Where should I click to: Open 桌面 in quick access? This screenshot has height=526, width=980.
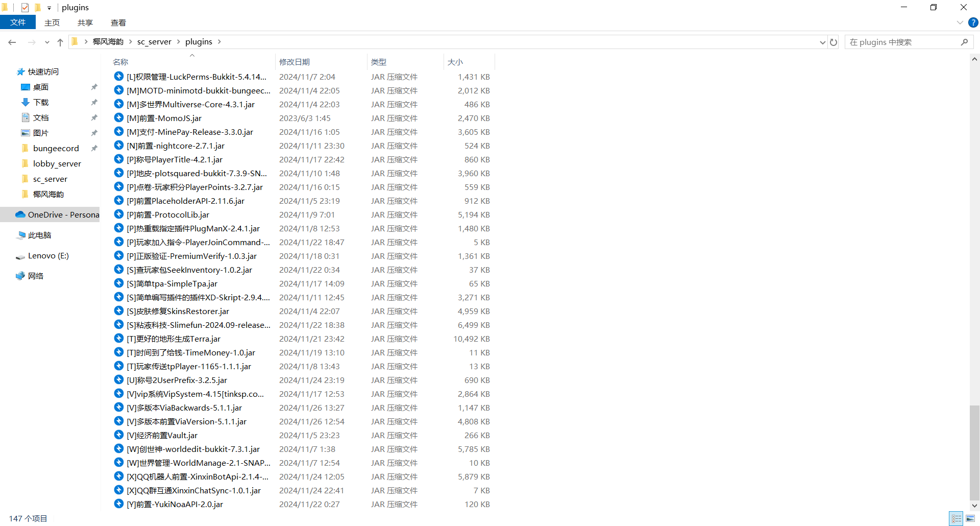pyautogui.click(x=41, y=87)
